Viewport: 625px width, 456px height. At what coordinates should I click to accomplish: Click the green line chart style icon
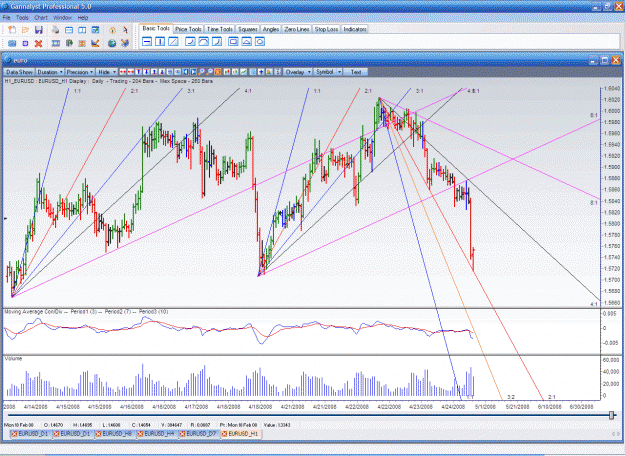[x=243, y=72]
